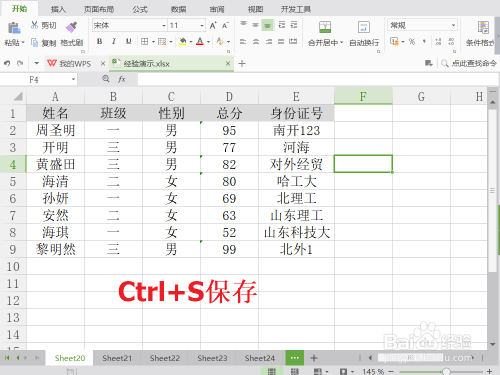Open the quick access toolbar dropdown arrow
The height and width of the screenshot is (375, 500).
coord(37,63)
